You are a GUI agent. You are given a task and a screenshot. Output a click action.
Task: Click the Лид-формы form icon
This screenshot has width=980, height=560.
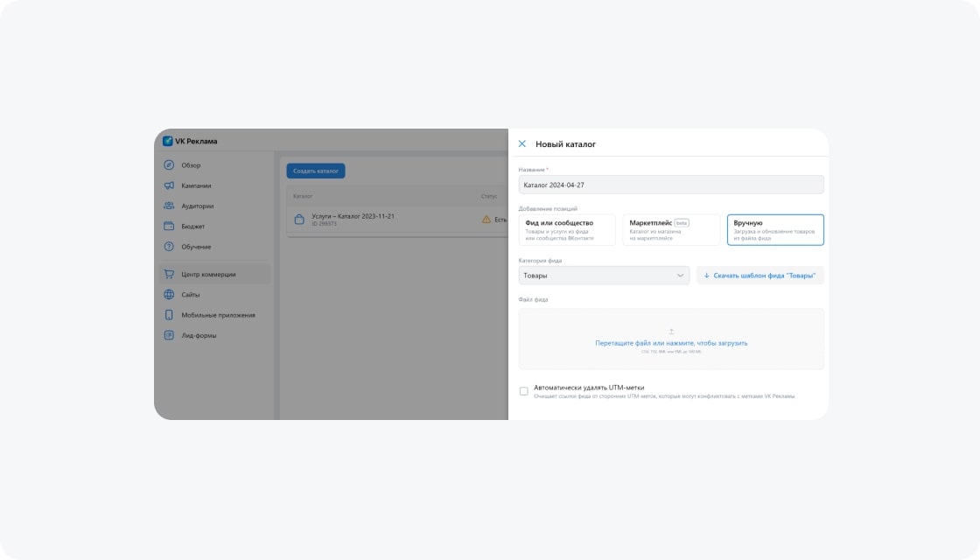(169, 335)
